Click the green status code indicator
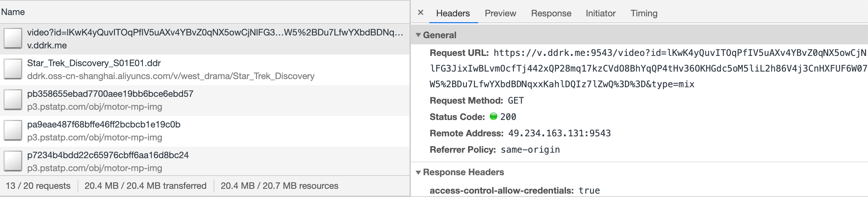This screenshot has width=868, height=197. click(493, 117)
